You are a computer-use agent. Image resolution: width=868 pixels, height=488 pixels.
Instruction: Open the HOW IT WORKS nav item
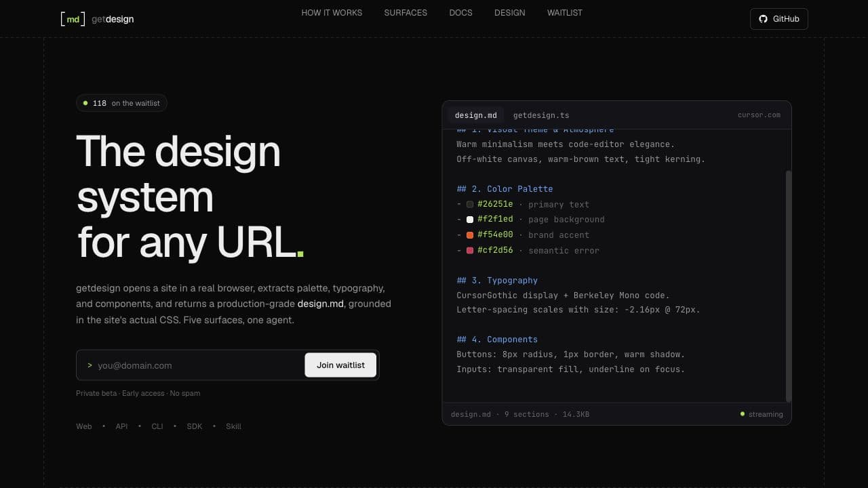coord(332,13)
